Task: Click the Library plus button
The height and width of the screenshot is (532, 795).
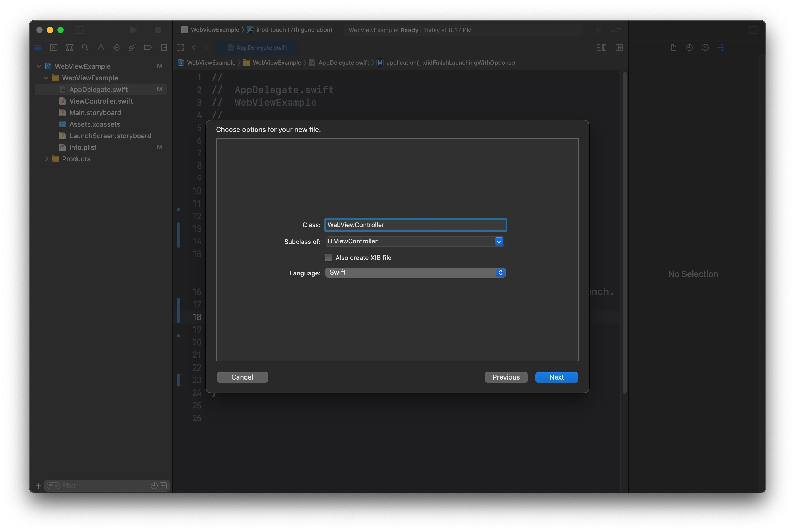Action: [598, 30]
